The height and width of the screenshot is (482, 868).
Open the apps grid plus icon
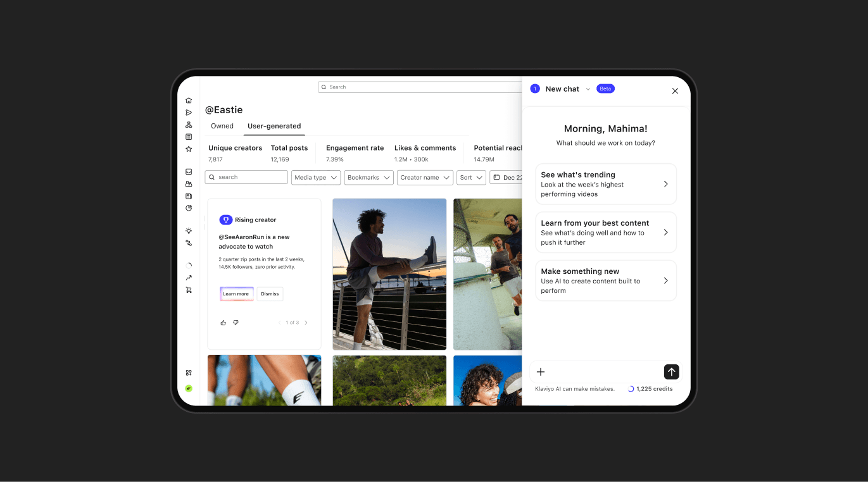point(189,373)
